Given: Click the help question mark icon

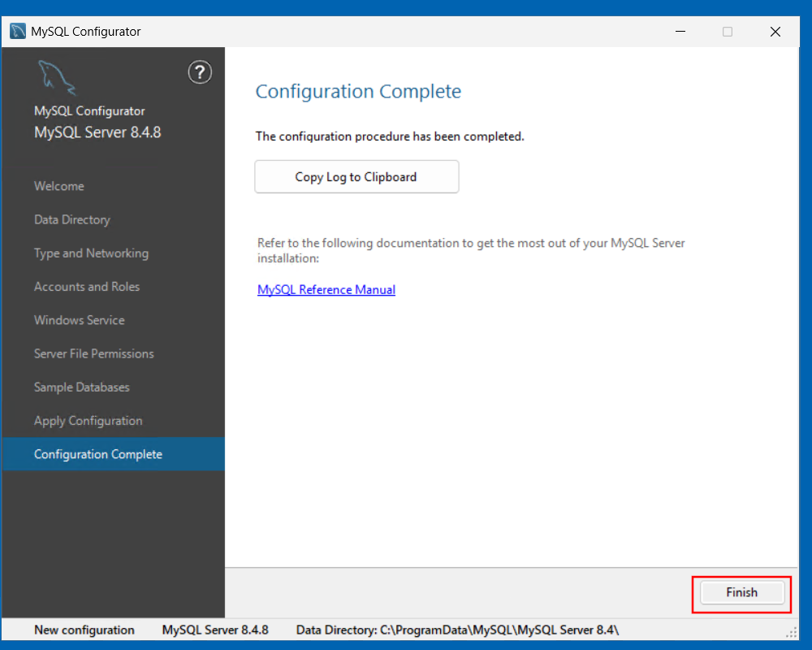Looking at the screenshot, I should [x=200, y=72].
